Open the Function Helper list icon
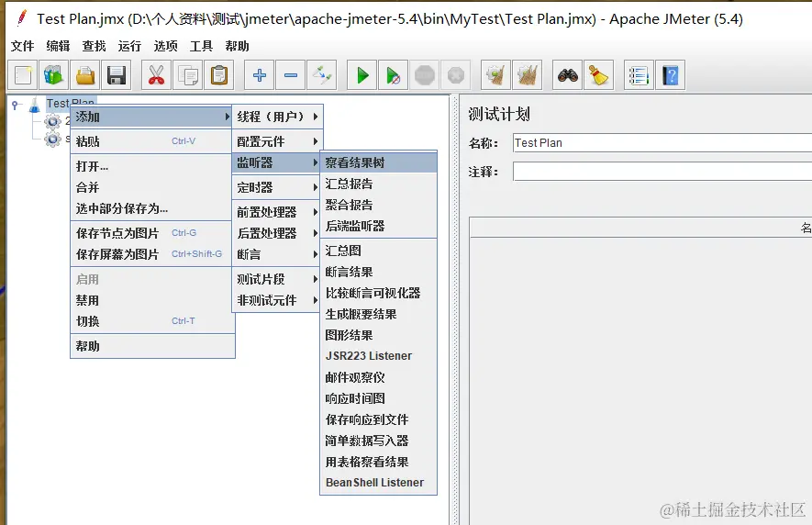This screenshot has height=525, width=812. point(639,75)
